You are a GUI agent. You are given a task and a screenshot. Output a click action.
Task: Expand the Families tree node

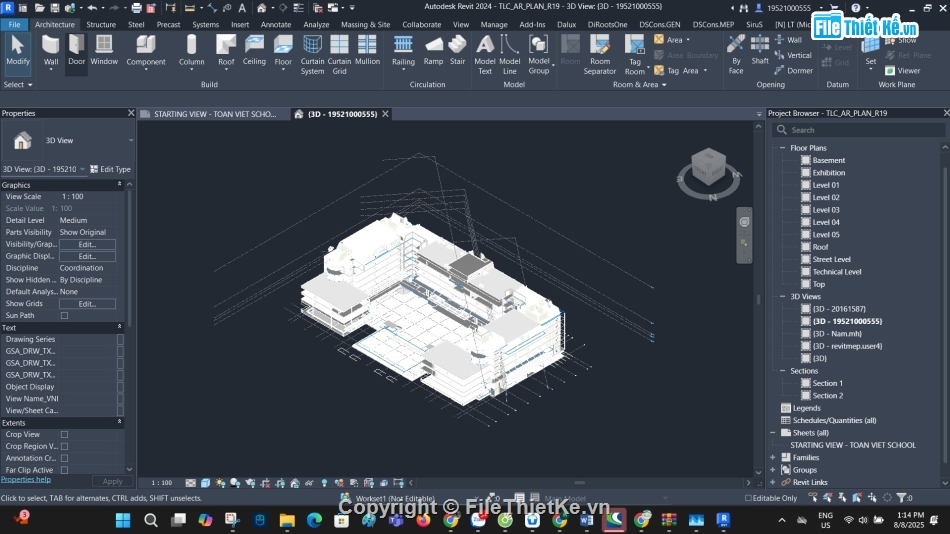coord(773,458)
